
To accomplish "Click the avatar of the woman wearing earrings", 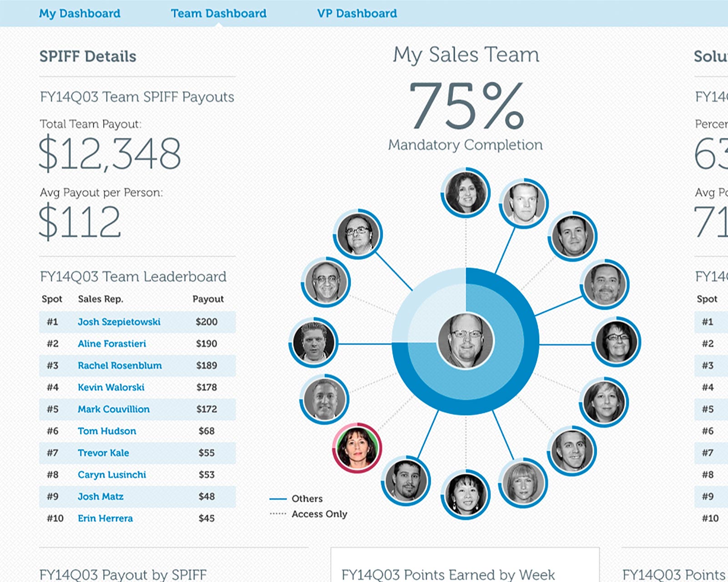I will (x=465, y=494).
